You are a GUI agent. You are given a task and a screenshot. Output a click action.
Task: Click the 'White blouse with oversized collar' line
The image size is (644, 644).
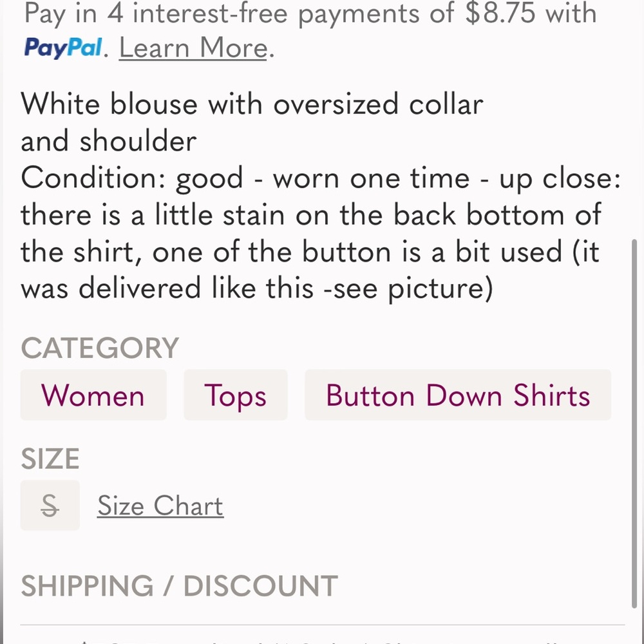[252, 104]
